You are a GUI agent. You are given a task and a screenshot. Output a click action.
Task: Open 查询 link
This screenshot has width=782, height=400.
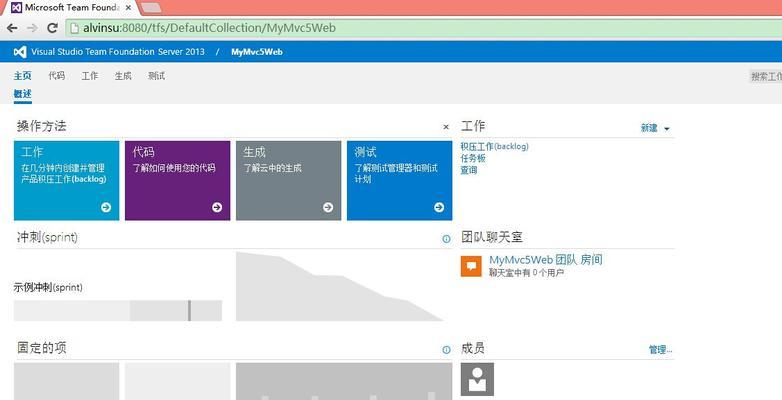click(x=469, y=170)
